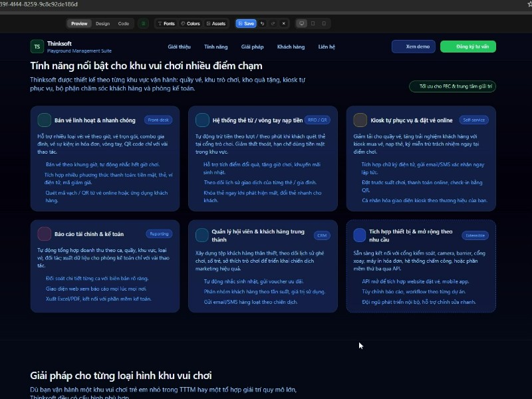Click the Thinksoft TS logo icon
The width and height of the screenshot is (532, 399).
pos(37,47)
